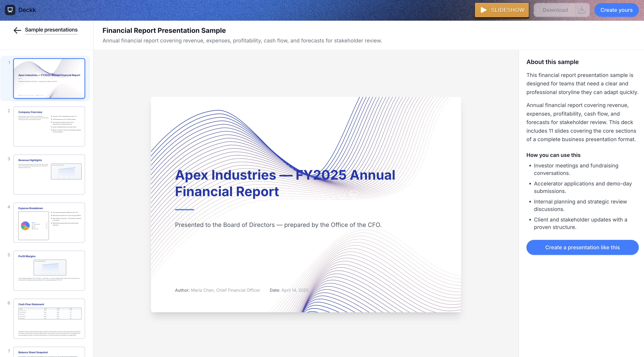Click 'Accelerator applications and demo-day submissions.' bullet
The height and width of the screenshot is (357, 644).
coord(583,187)
